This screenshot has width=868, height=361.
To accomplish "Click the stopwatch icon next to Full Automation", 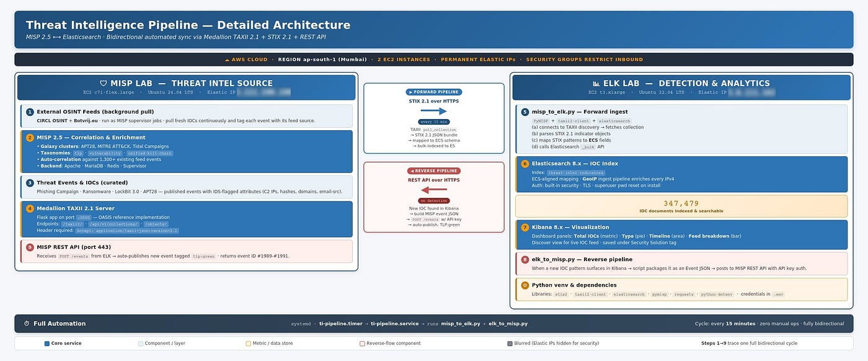I will pos(27,324).
